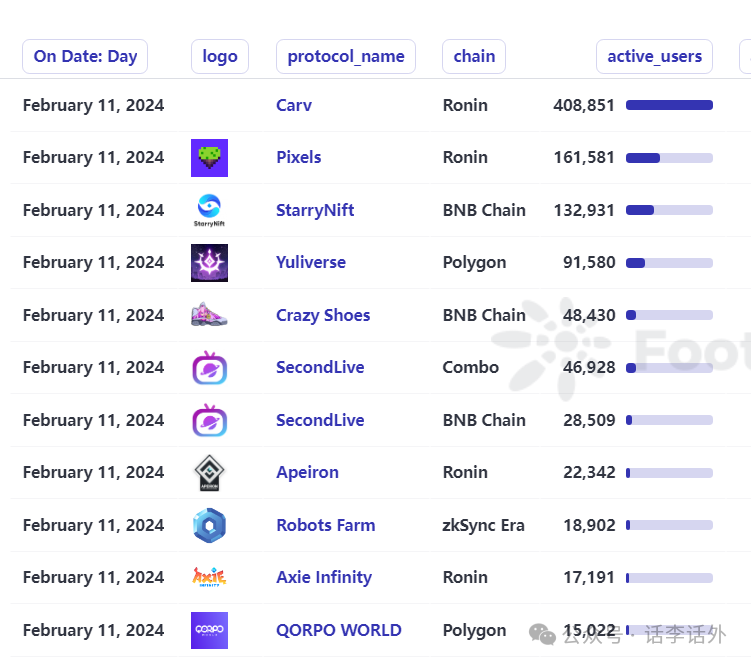Viewport: 751px width, 665px height.
Task: Select the 28,509 active users value
Action: 589,420
